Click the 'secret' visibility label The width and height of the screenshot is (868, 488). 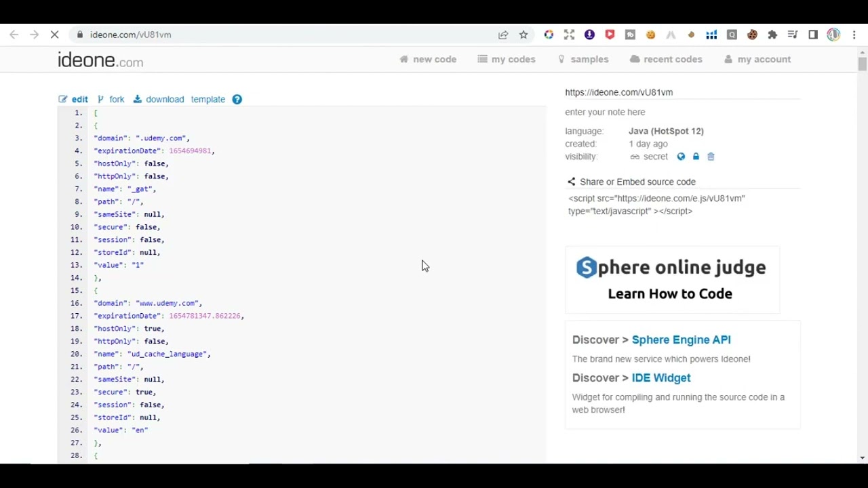click(656, 157)
